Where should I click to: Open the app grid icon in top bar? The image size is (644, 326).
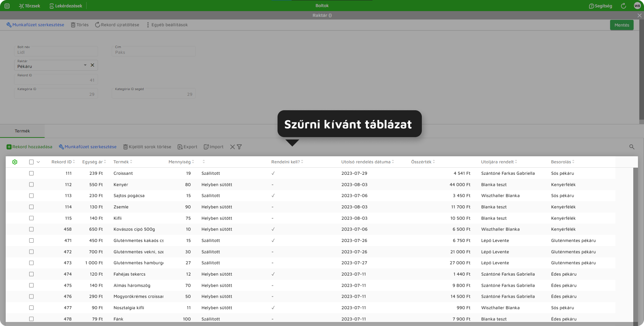pos(7,6)
